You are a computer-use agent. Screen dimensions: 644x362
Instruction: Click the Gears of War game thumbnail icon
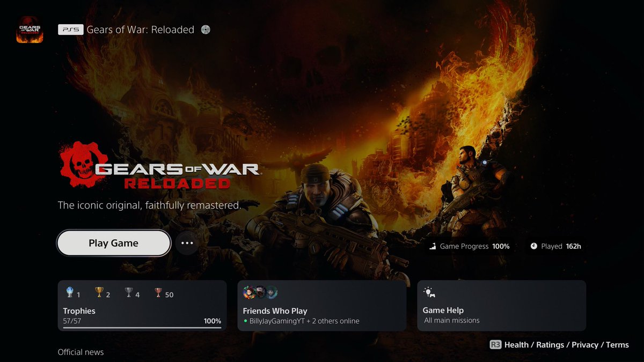pos(30,29)
